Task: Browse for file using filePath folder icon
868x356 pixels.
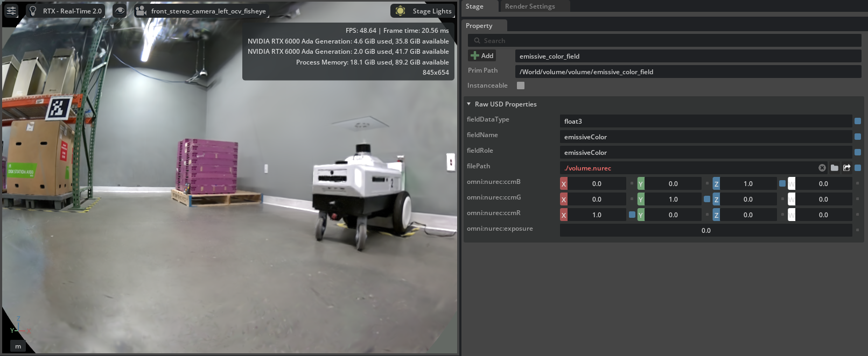Action: coord(834,168)
